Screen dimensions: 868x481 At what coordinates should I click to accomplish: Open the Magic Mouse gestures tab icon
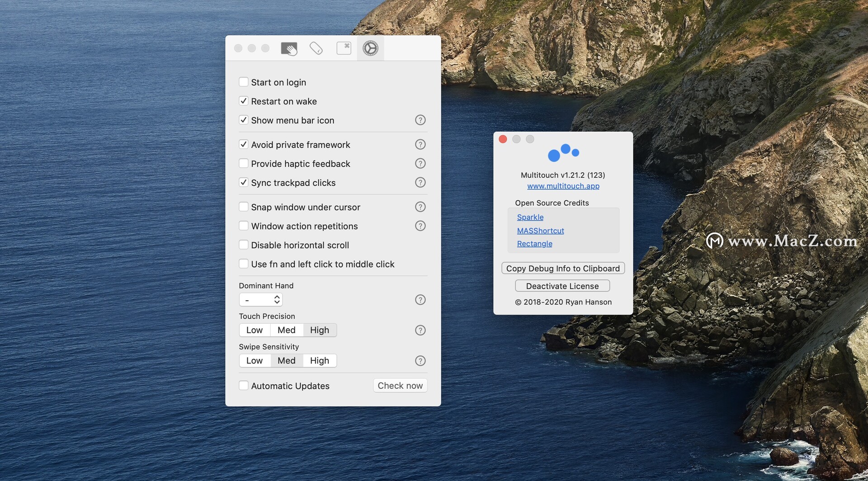click(x=316, y=48)
